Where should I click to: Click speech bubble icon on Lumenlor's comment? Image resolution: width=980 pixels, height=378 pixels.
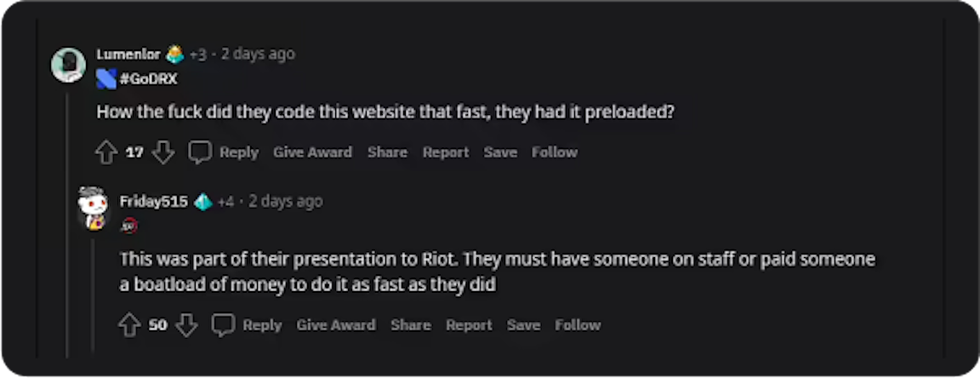(200, 152)
